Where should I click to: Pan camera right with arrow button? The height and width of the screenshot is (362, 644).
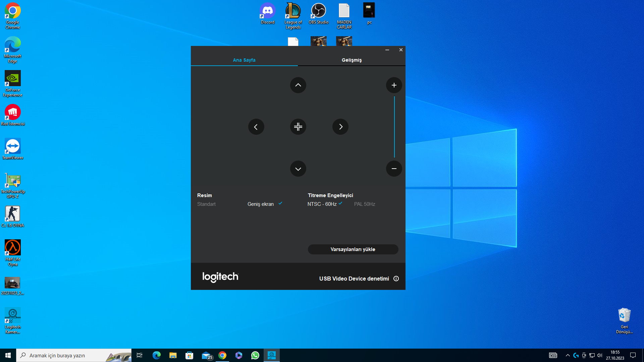click(340, 127)
